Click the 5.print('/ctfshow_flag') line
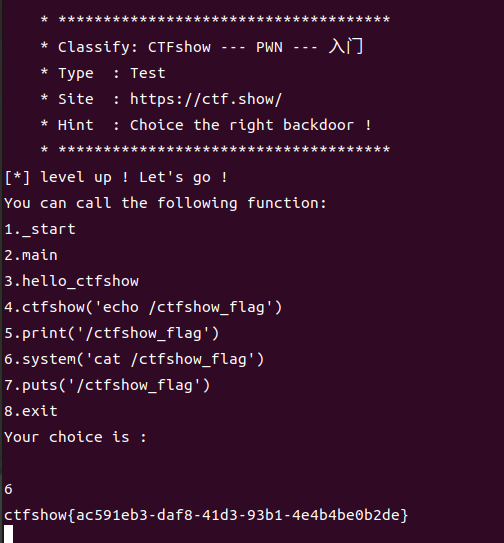This screenshot has height=543, width=504. [112, 333]
